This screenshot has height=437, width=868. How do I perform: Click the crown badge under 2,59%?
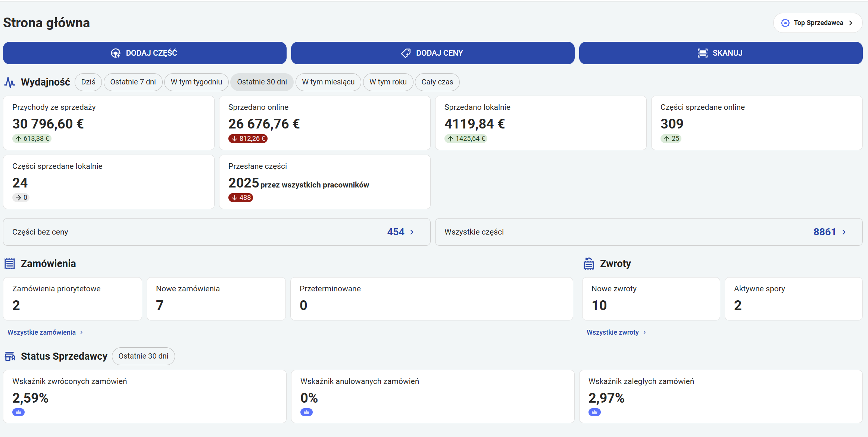(18, 412)
